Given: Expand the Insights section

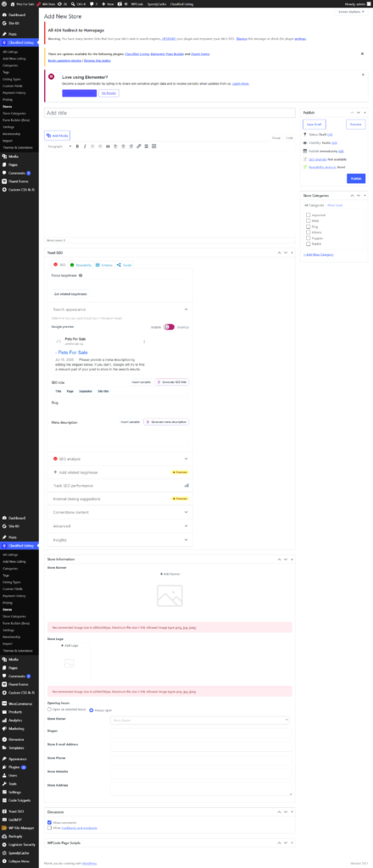Looking at the screenshot, I should 120,539.
